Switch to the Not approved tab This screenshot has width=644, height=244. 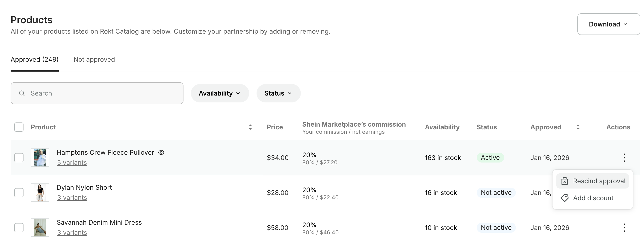pyautogui.click(x=94, y=59)
